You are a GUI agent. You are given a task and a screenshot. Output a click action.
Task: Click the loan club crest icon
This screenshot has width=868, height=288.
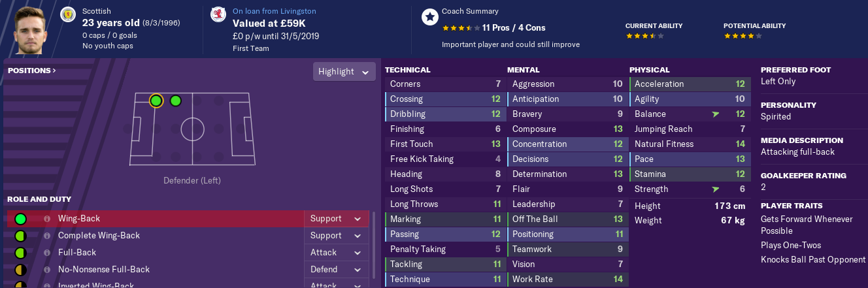(217, 14)
